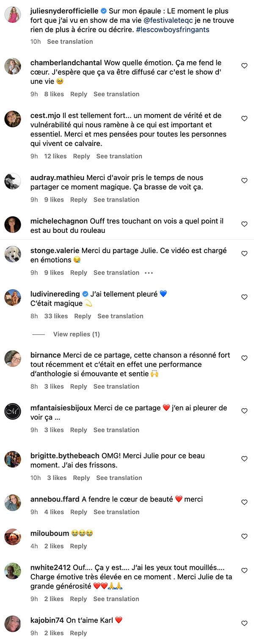Like michelechagnon's comment heart

[x=244, y=224]
